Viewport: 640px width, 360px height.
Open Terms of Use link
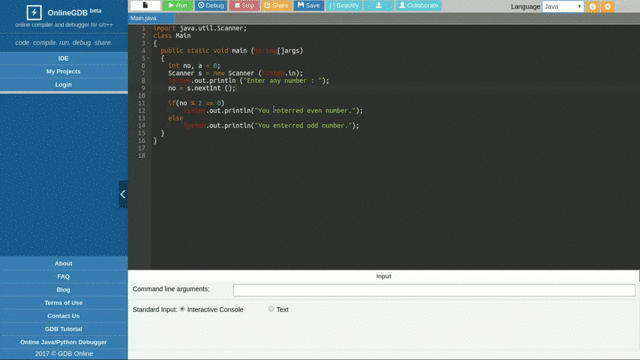63,302
